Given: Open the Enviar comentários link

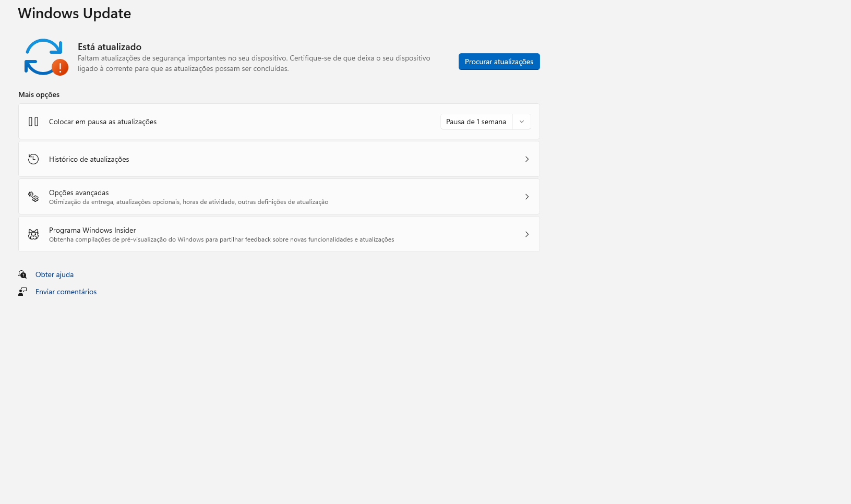Looking at the screenshot, I should pos(66,292).
